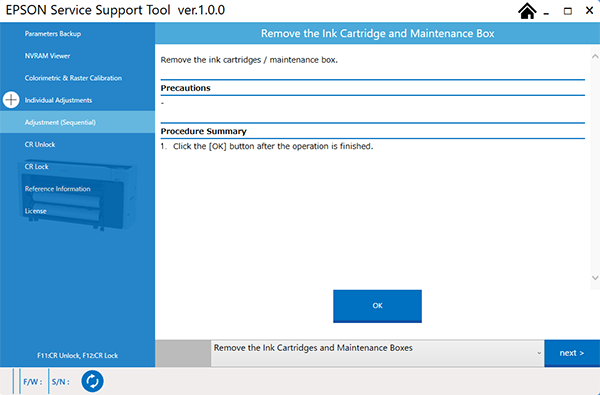The height and width of the screenshot is (395, 600).
Task: Expand Individual Adjustments with the plus icon
Action: tap(11, 100)
